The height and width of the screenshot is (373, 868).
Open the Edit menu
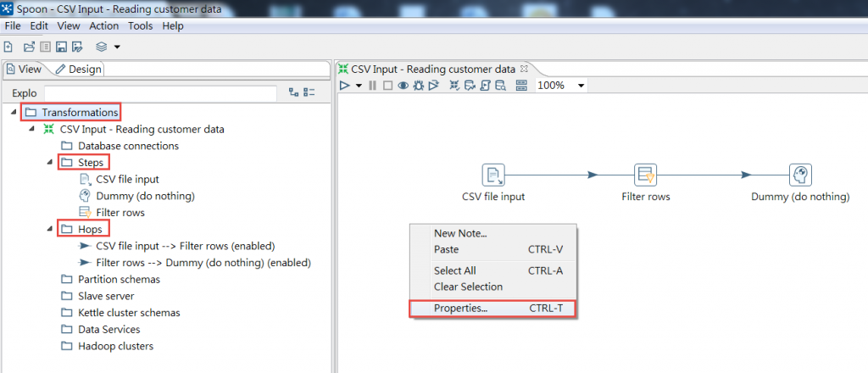[39, 26]
